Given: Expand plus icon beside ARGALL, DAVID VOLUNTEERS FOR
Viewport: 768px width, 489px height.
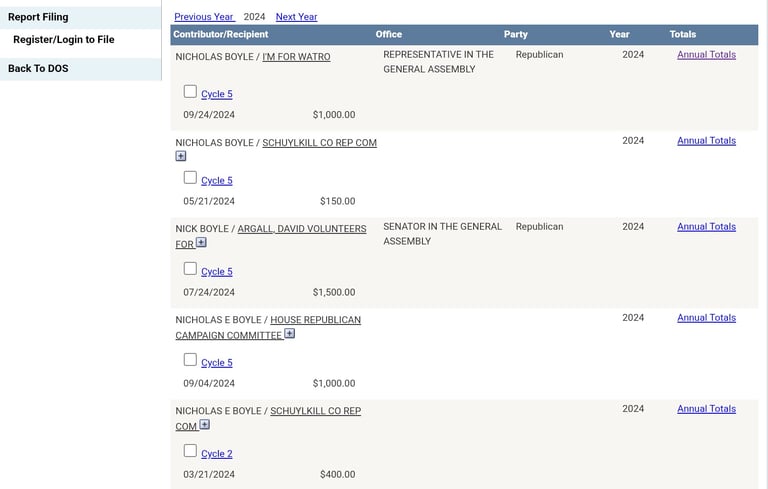Looking at the screenshot, I should point(201,242).
